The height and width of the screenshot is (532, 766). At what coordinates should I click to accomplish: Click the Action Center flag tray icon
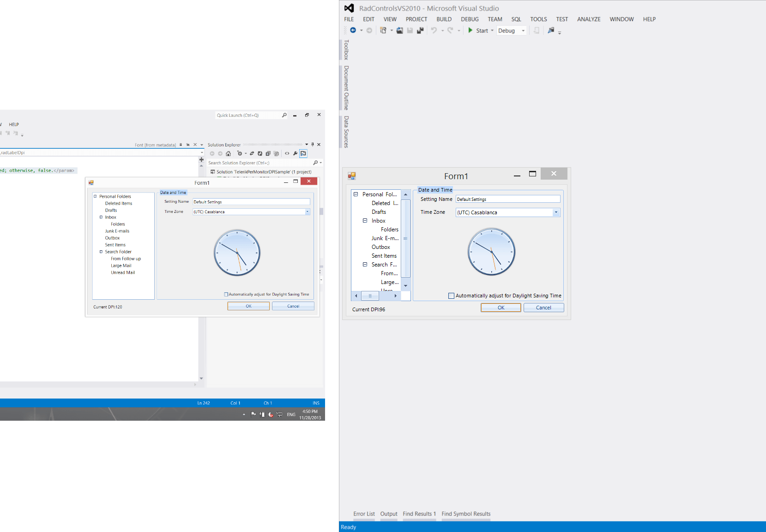click(x=253, y=414)
